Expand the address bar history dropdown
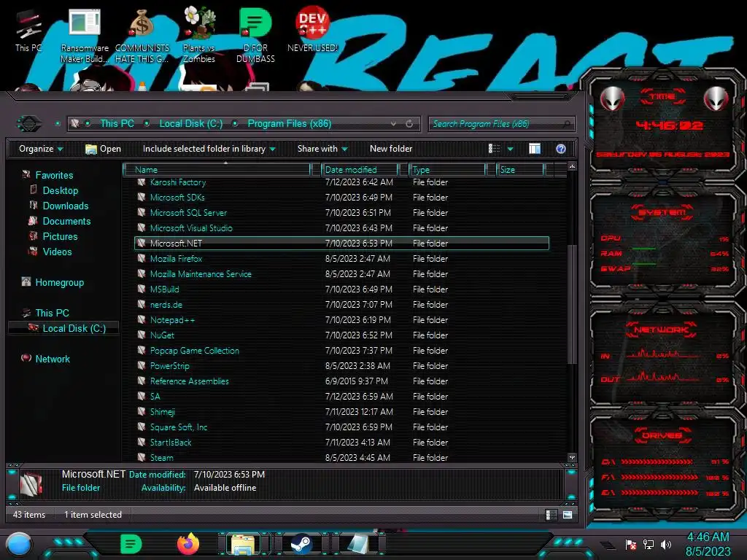 393,124
